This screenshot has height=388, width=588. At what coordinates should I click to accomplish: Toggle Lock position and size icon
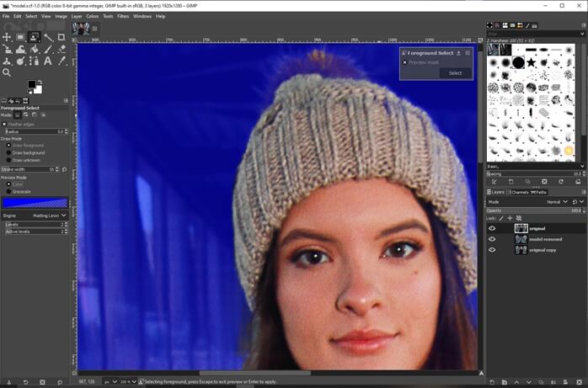[x=510, y=218]
